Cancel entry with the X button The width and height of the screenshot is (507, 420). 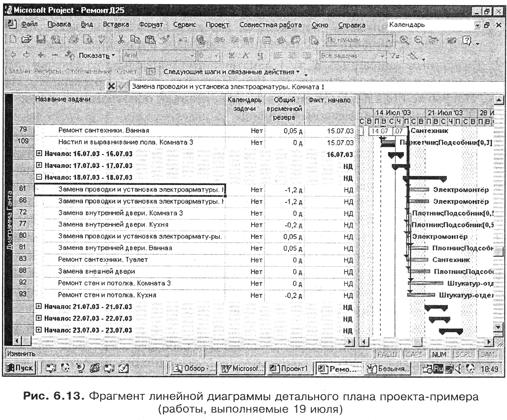coord(111,86)
